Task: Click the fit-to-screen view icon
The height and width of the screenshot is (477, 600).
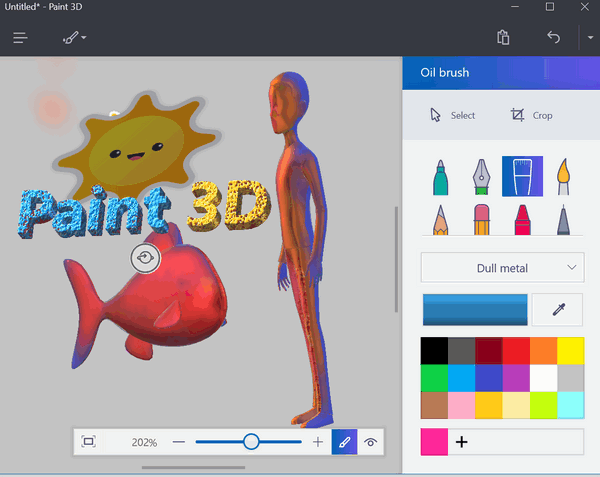Action: [x=88, y=442]
